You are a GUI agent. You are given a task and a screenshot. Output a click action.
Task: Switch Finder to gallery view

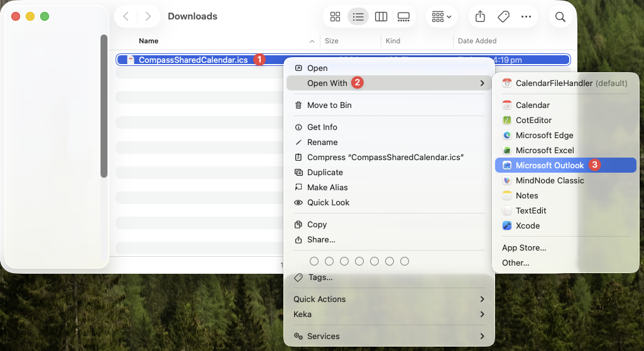pos(403,16)
